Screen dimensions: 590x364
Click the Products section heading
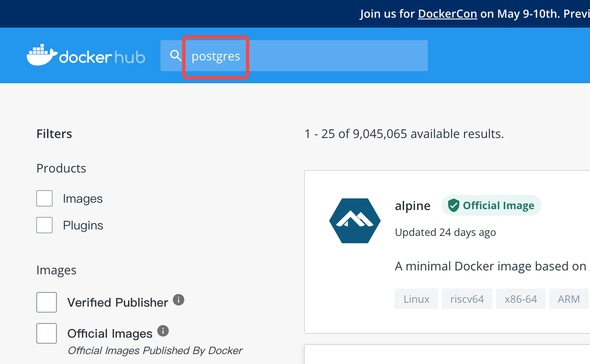pos(61,168)
